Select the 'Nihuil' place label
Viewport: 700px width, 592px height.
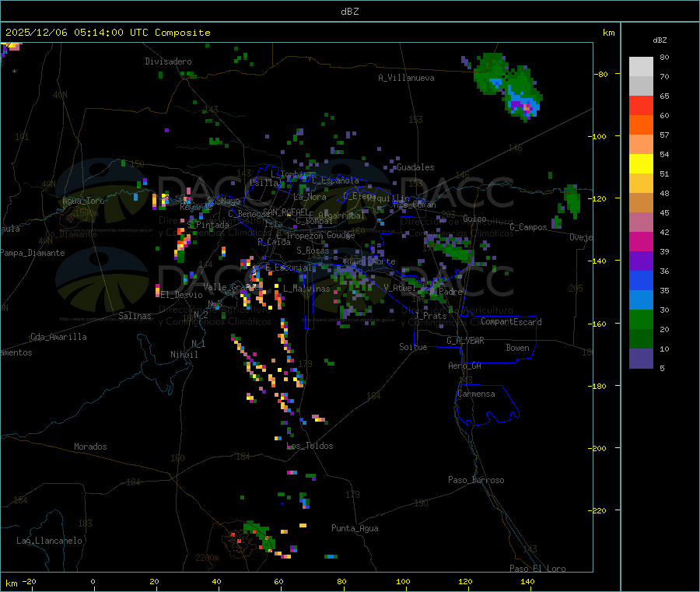point(184,355)
